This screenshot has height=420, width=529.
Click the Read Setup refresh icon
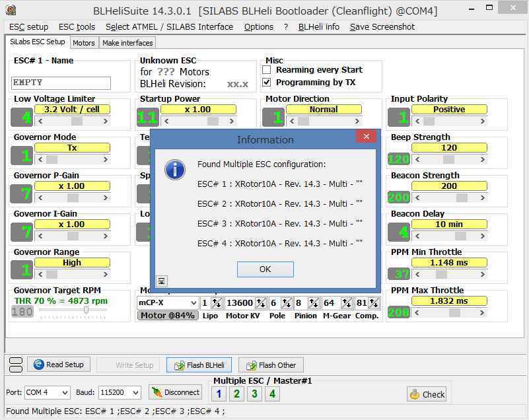[39, 365]
